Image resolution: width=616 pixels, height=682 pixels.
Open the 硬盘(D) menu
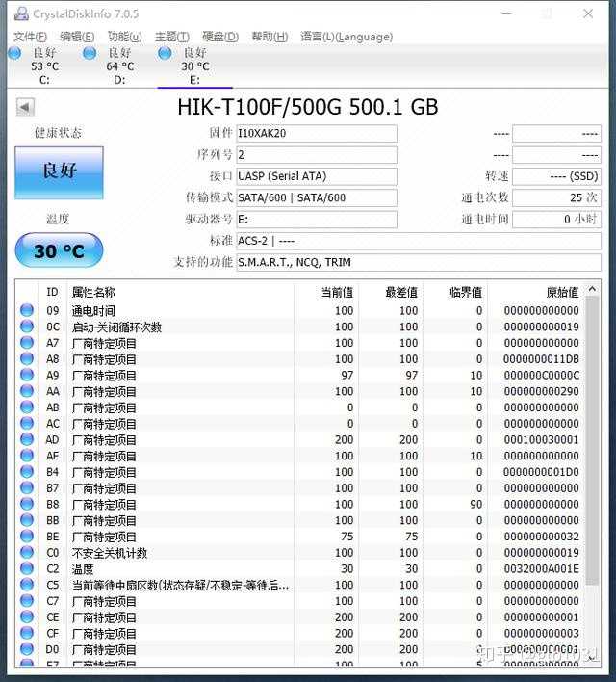220,37
